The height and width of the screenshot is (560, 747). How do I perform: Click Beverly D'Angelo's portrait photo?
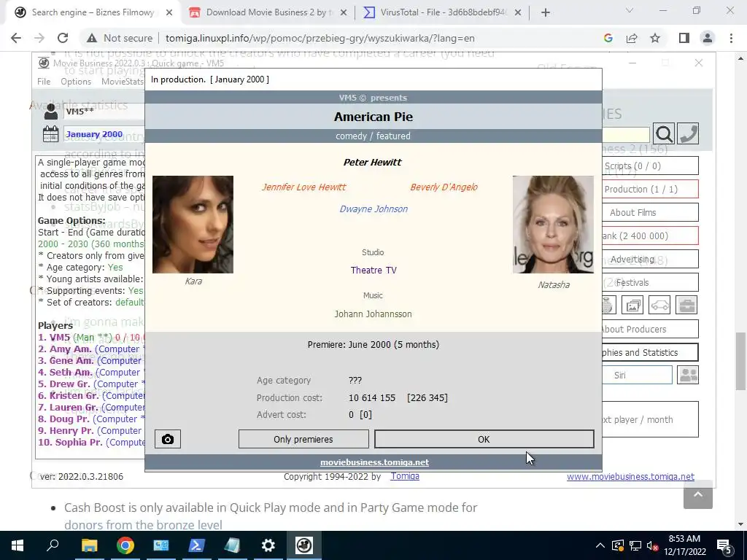[x=553, y=225]
